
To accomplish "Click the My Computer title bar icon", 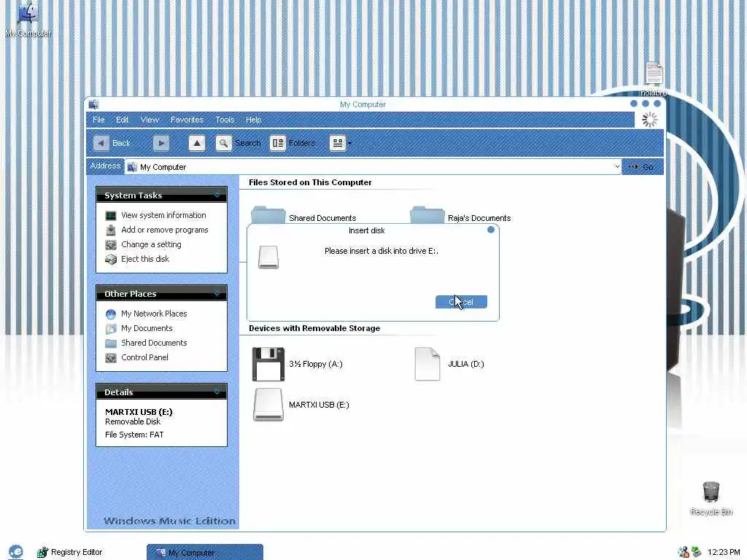I will coord(94,104).
